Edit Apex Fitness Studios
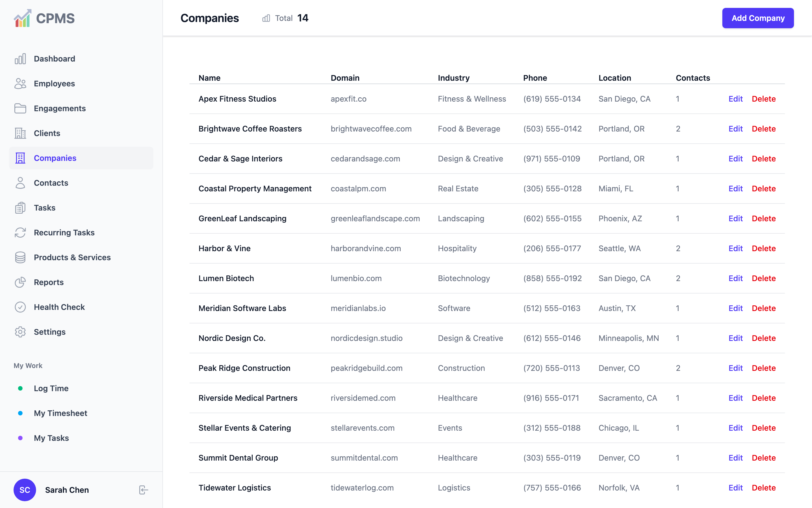The height and width of the screenshot is (508, 812). coord(736,99)
